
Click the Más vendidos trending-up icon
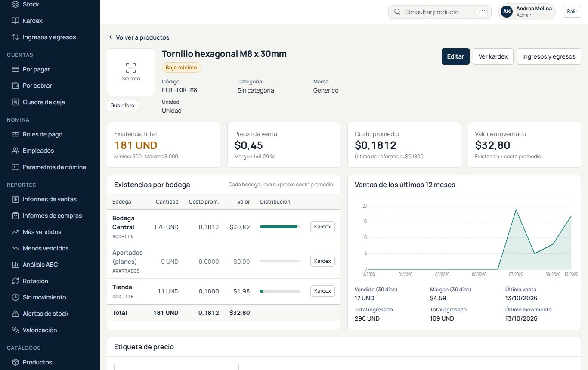tap(15, 232)
